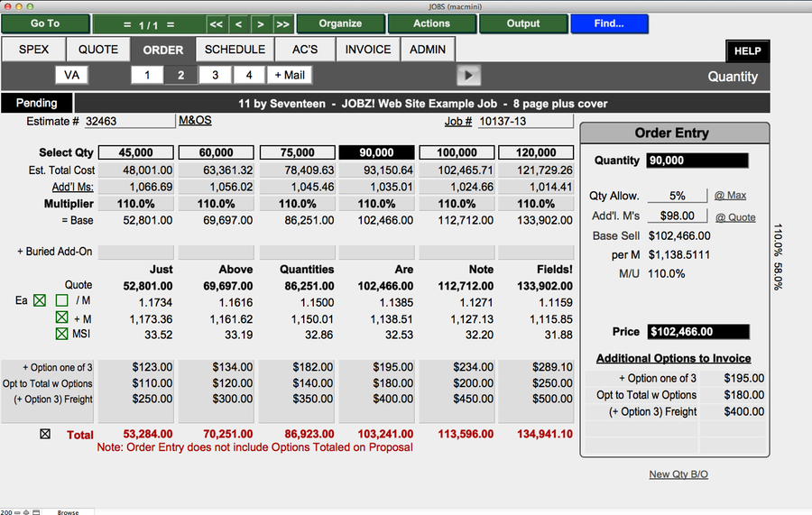The width and height of the screenshot is (812, 515).
Task: Go to the previous record (<)
Action: pos(238,23)
